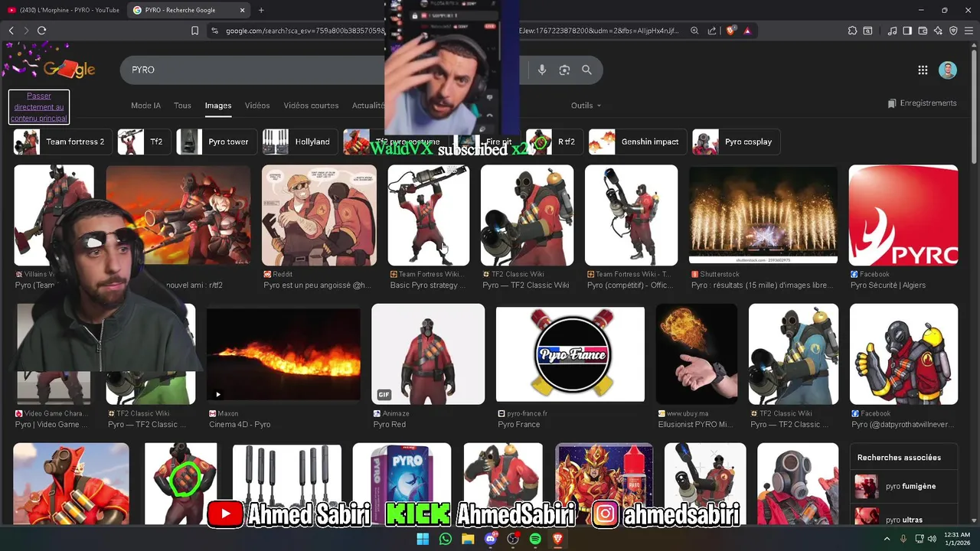Open the Brave hamburger main menu
Screen dimensions: 980x551
click(x=969, y=31)
